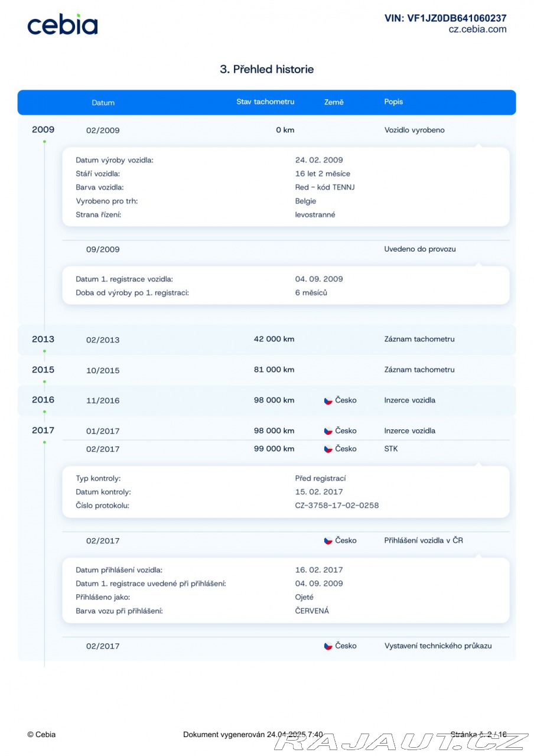Click the Czech flag beside Vystavení technického průkazu

[328, 646]
